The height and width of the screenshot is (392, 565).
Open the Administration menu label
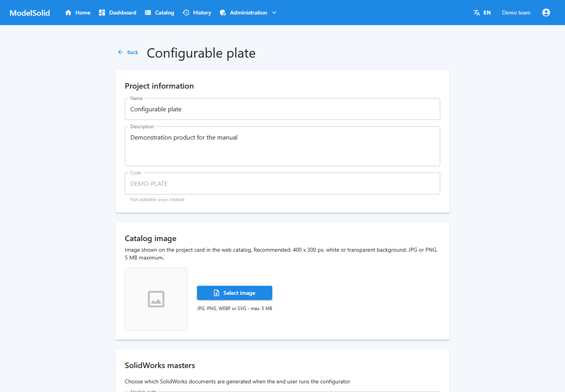point(248,13)
